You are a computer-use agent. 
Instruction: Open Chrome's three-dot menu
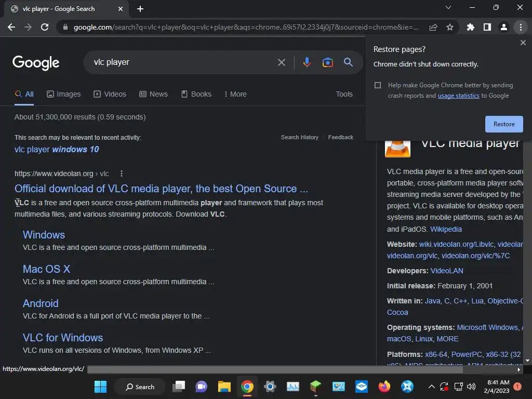click(x=521, y=27)
